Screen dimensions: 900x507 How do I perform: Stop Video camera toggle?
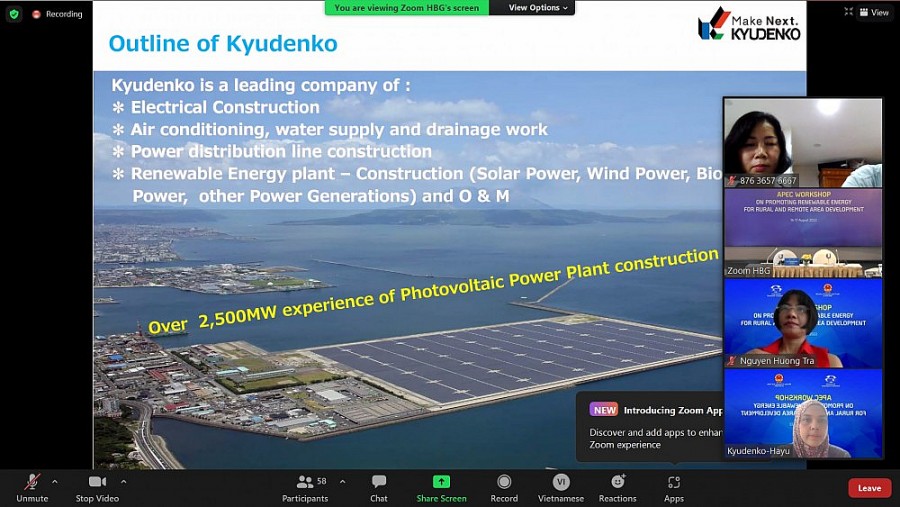coord(97,487)
